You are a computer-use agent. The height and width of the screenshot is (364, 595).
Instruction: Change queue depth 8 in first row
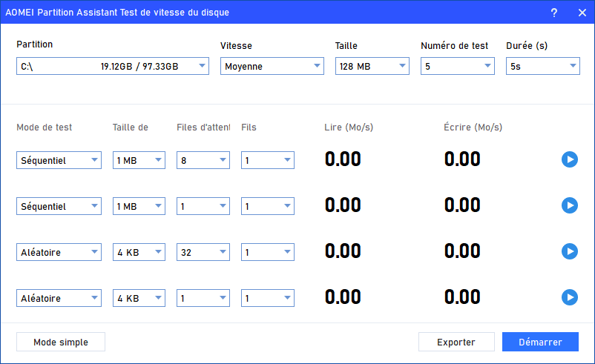click(203, 160)
